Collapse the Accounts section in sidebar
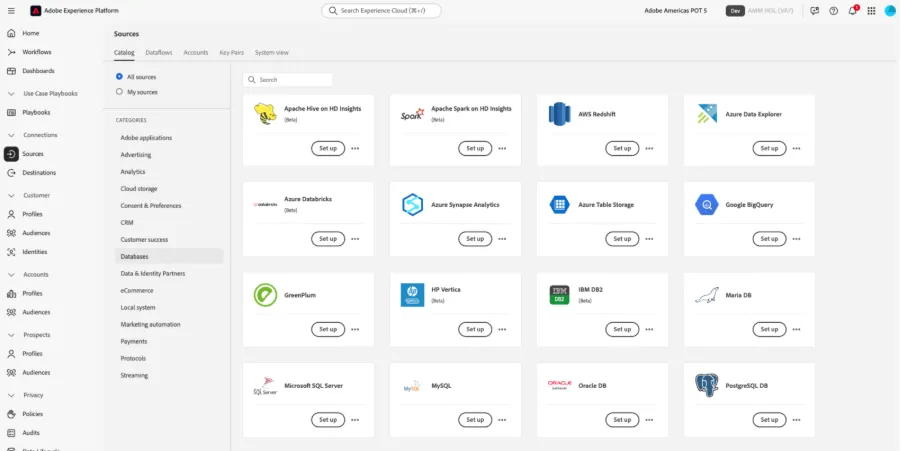The height and width of the screenshot is (451, 901). click(x=11, y=275)
